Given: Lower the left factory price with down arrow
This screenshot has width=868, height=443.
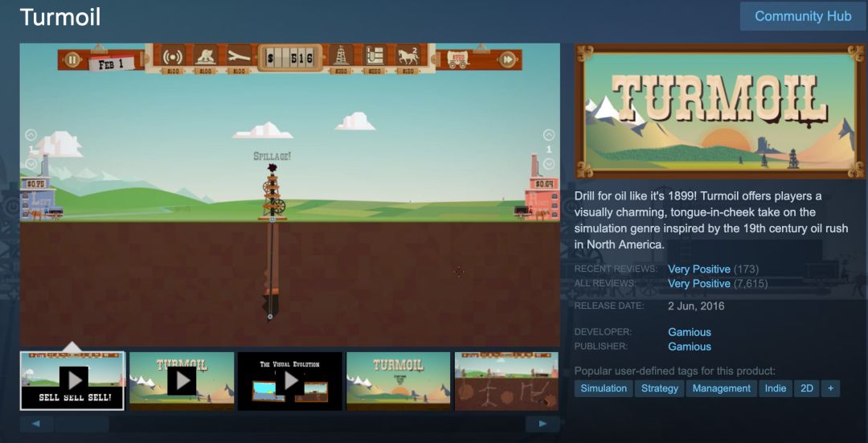Looking at the screenshot, I should (31, 164).
